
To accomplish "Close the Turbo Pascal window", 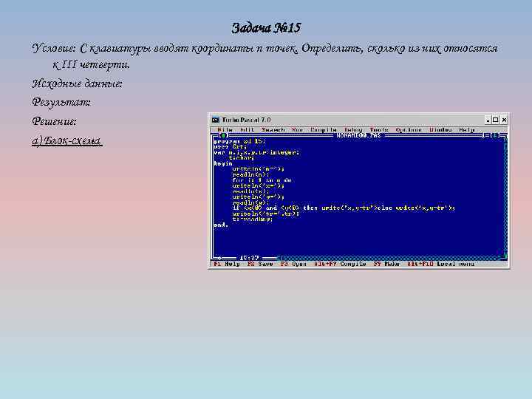I will [504, 120].
